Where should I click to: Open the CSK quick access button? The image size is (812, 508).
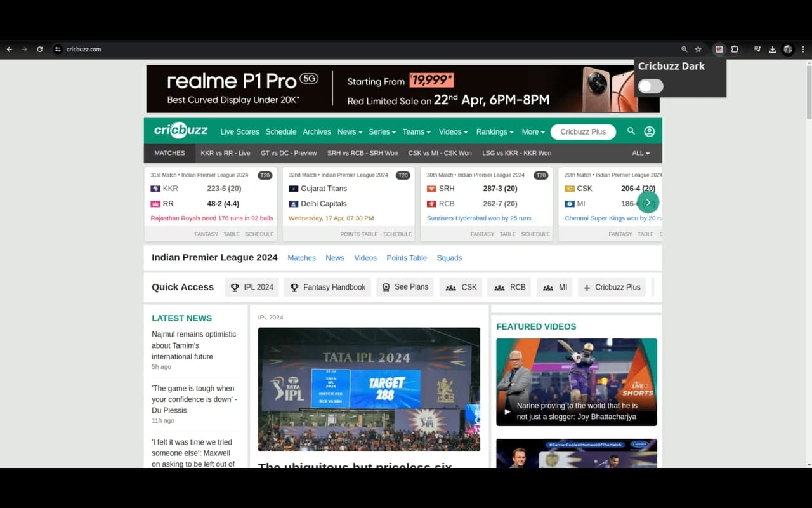click(x=461, y=287)
